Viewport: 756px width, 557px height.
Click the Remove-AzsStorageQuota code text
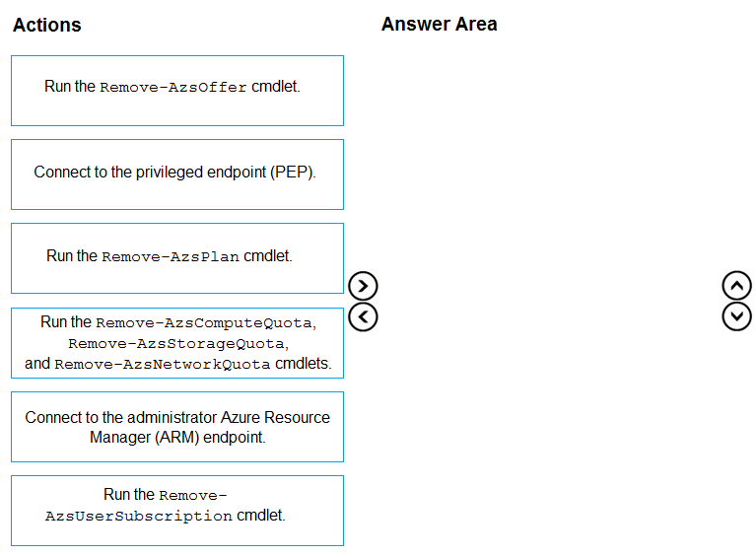click(178, 344)
